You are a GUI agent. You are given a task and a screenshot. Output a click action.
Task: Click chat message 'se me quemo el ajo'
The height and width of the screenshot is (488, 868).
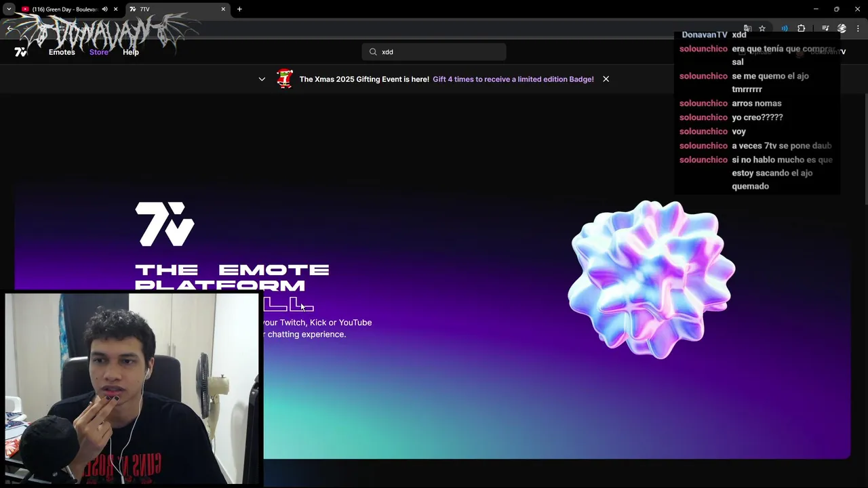click(770, 76)
